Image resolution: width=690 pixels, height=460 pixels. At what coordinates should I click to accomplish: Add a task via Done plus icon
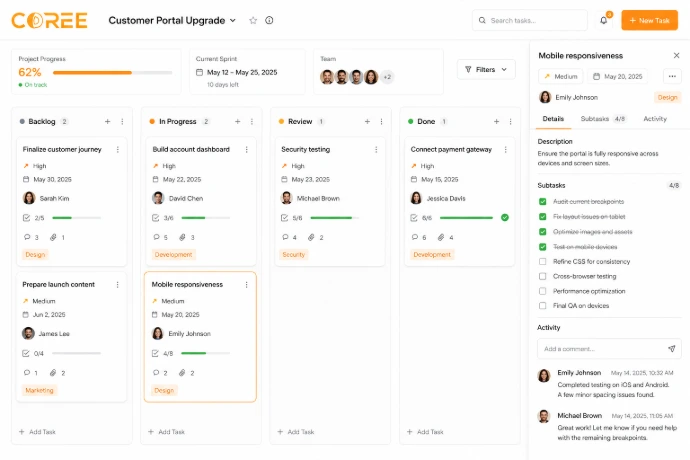tap(496, 121)
